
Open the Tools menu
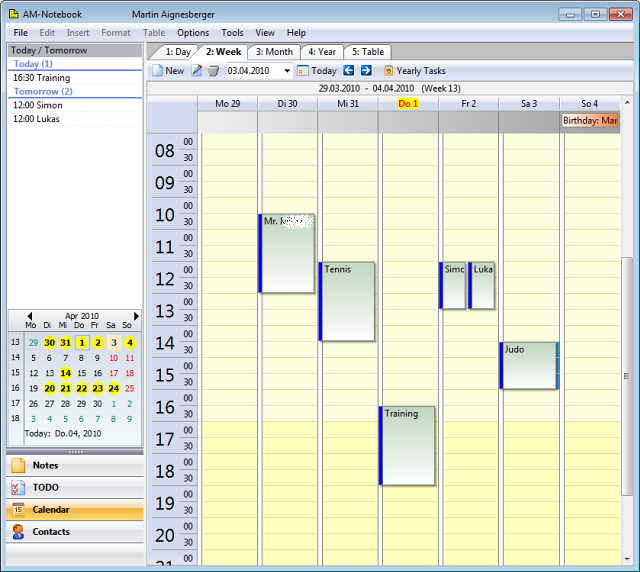(x=232, y=33)
